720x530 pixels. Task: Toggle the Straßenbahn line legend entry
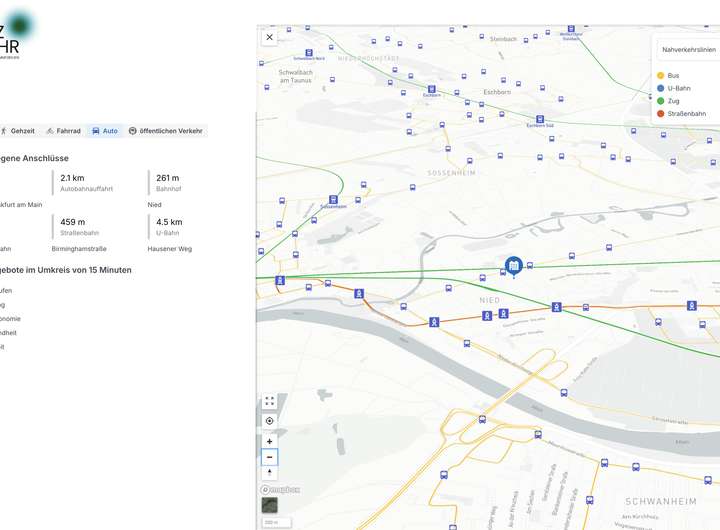click(681, 113)
